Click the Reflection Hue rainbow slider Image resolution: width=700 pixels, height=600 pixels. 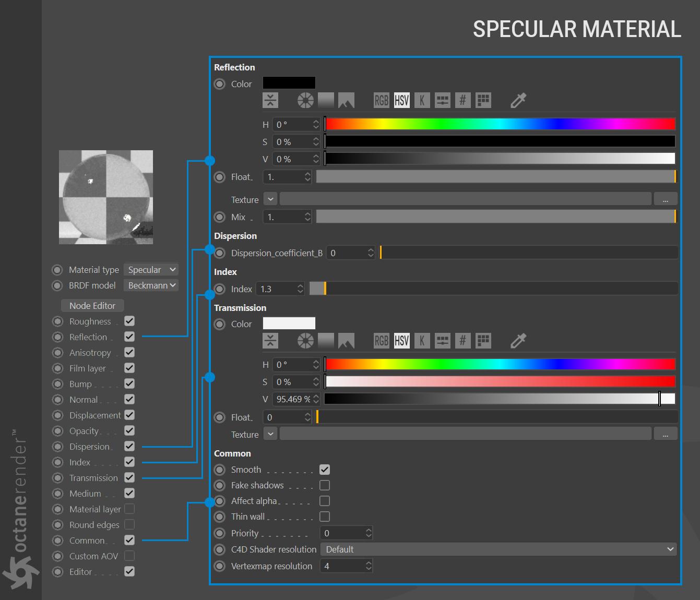click(x=500, y=124)
